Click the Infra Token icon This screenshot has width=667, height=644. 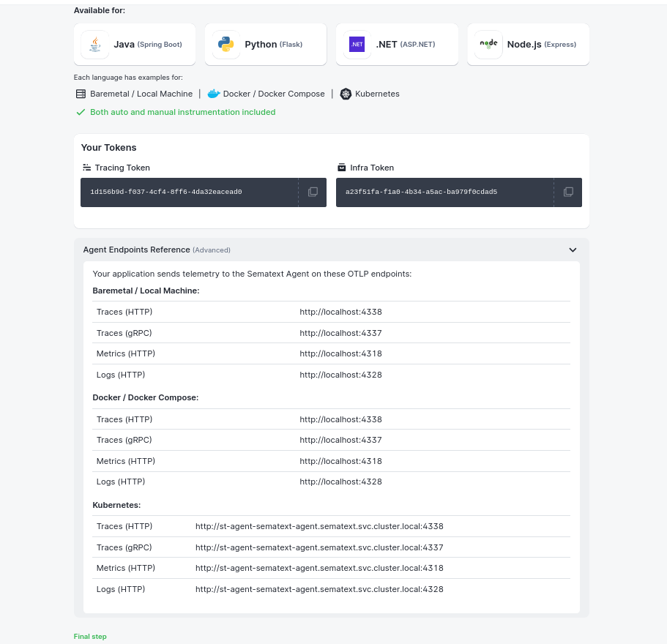pyautogui.click(x=341, y=167)
